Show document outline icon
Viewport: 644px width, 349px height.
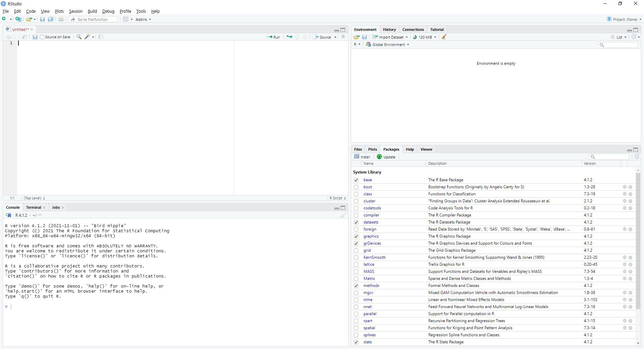(343, 37)
